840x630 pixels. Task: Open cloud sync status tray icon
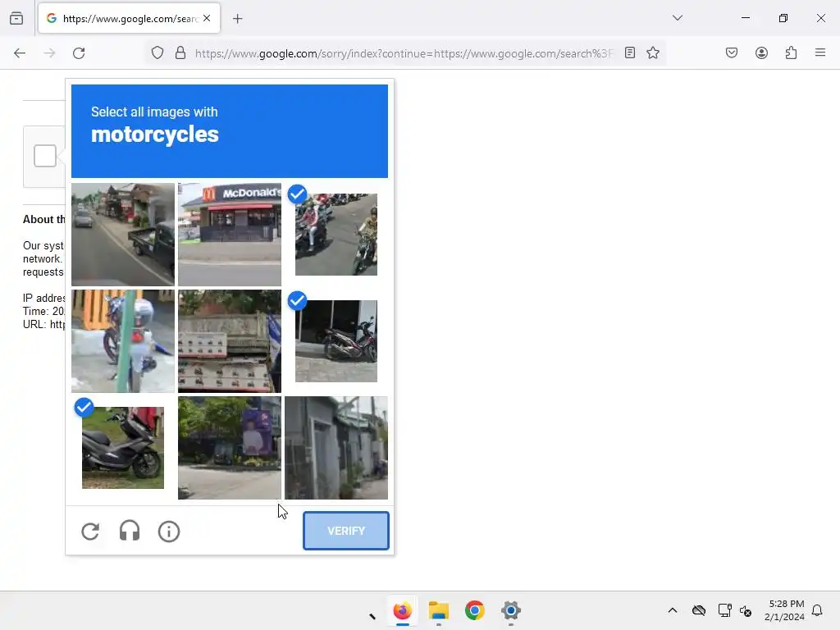[x=699, y=610]
